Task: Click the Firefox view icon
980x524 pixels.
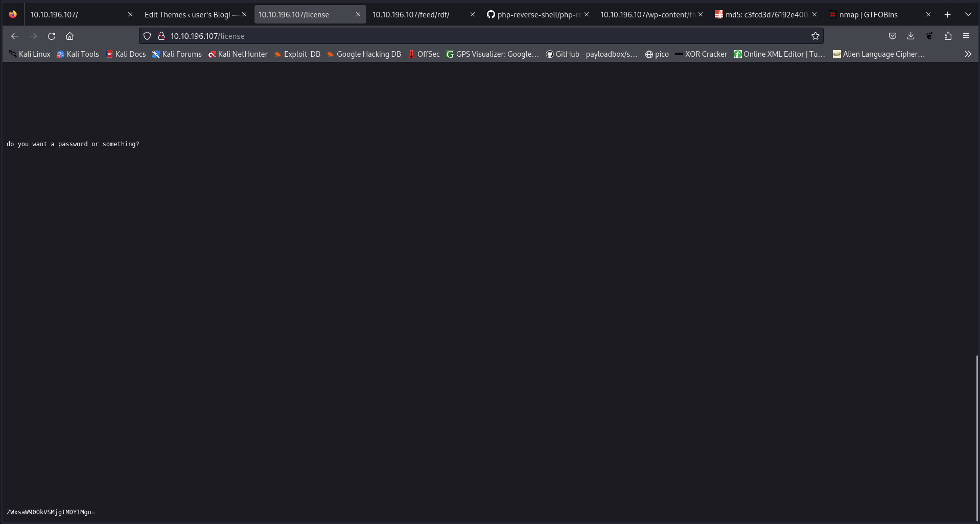Action: coord(13,14)
